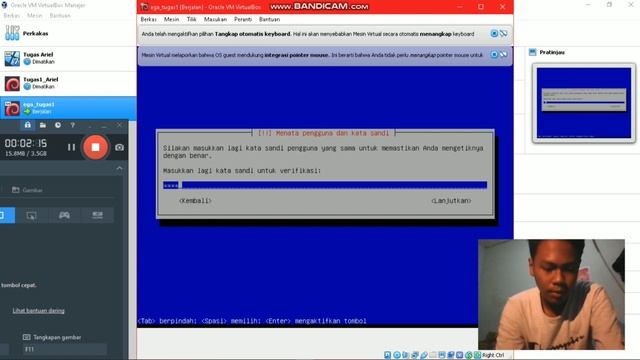The image size is (640, 360).
Task: Click the audio status icon
Action: [405, 355]
